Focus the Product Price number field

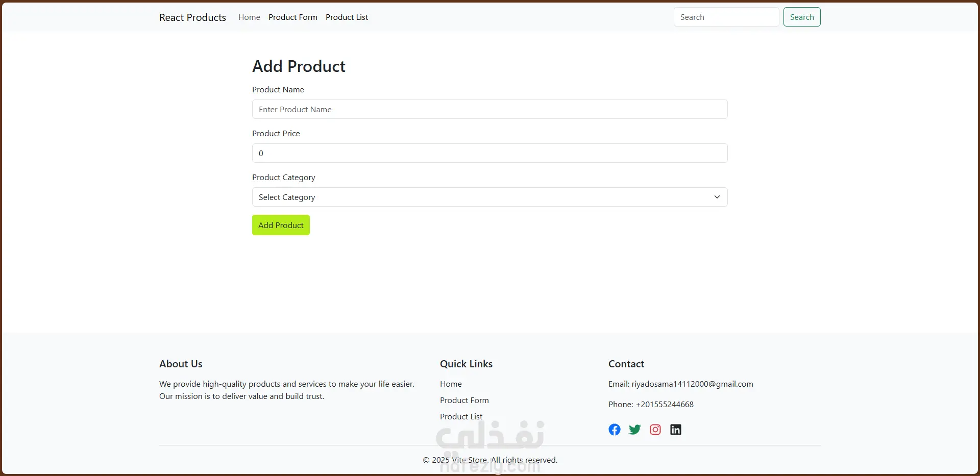click(489, 153)
